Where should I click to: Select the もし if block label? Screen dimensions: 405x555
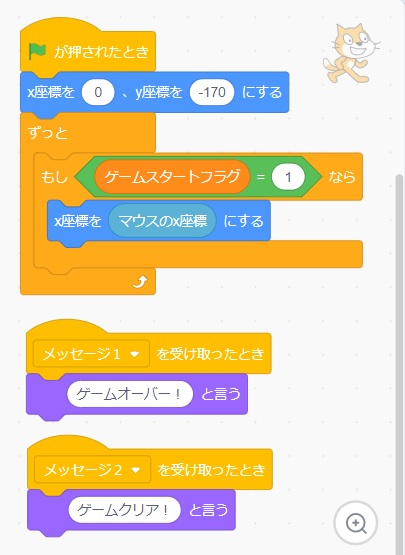(54, 177)
